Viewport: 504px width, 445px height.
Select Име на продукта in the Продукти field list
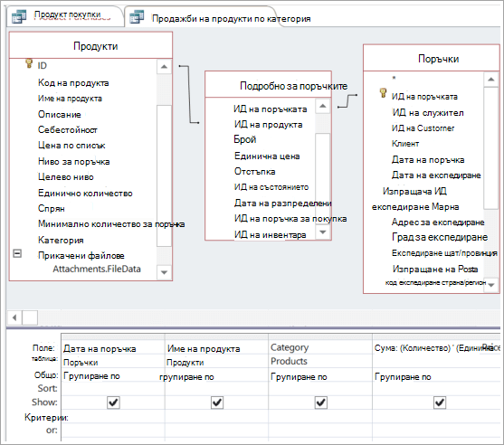coord(70,99)
